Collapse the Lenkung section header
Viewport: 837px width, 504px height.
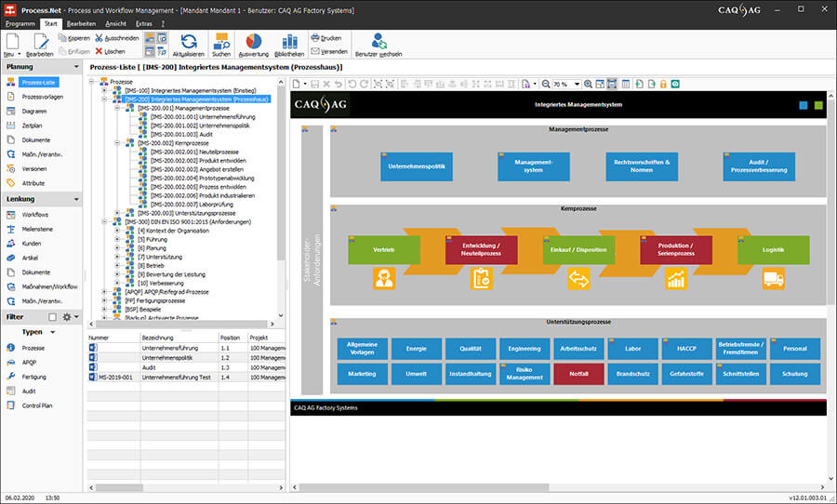point(76,199)
